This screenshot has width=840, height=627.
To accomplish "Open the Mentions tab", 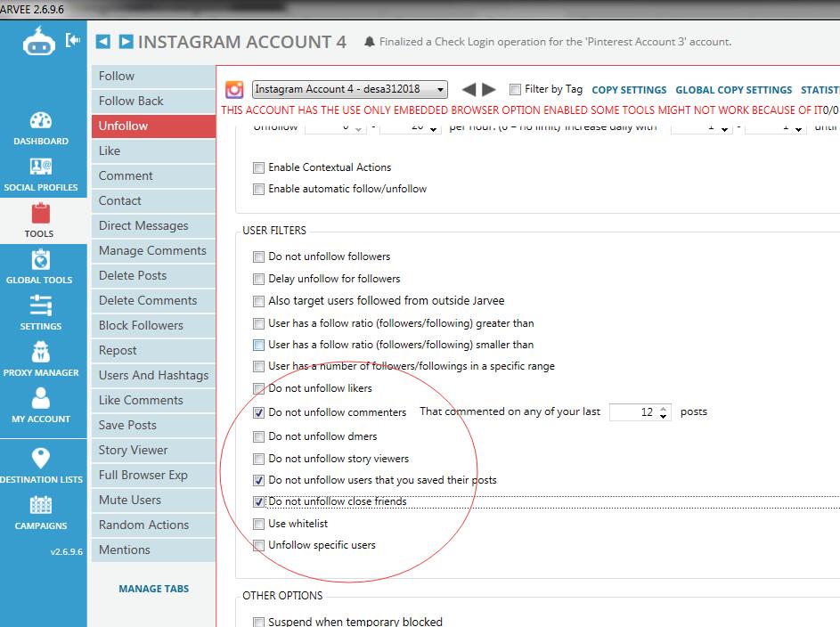I will 153,550.
